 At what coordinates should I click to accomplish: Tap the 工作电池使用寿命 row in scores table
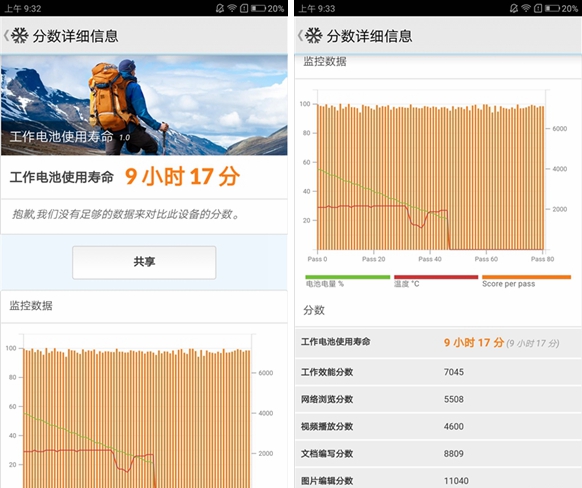pyautogui.click(x=438, y=343)
